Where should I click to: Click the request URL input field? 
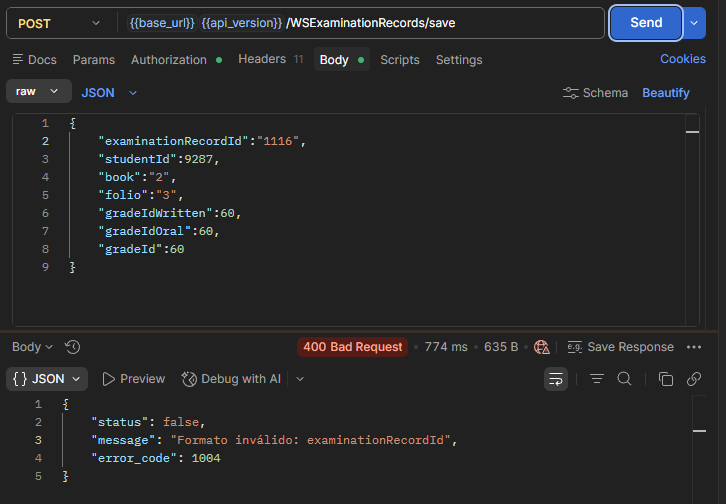[x=361, y=23]
